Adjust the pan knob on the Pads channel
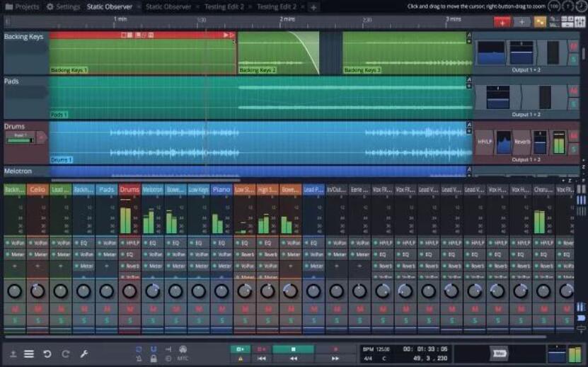Image resolution: width=588 pixels, height=367 pixels. (106, 290)
